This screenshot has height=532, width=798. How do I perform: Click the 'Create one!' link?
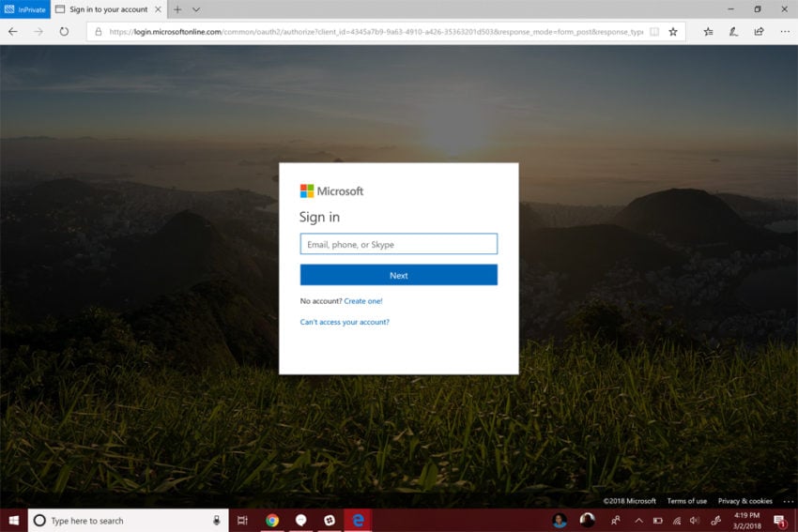click(x=363, y=301)
